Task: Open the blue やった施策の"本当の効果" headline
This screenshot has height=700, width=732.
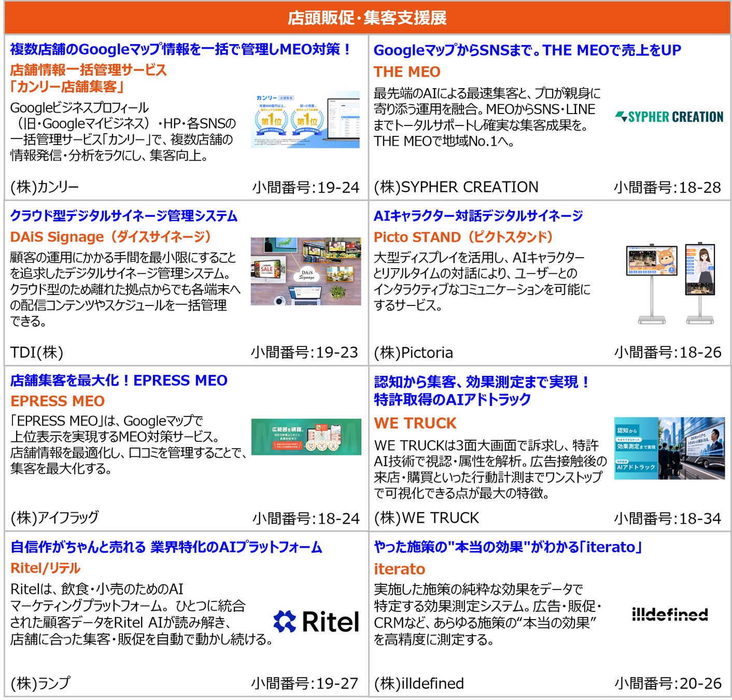Action: coord(508,547)
